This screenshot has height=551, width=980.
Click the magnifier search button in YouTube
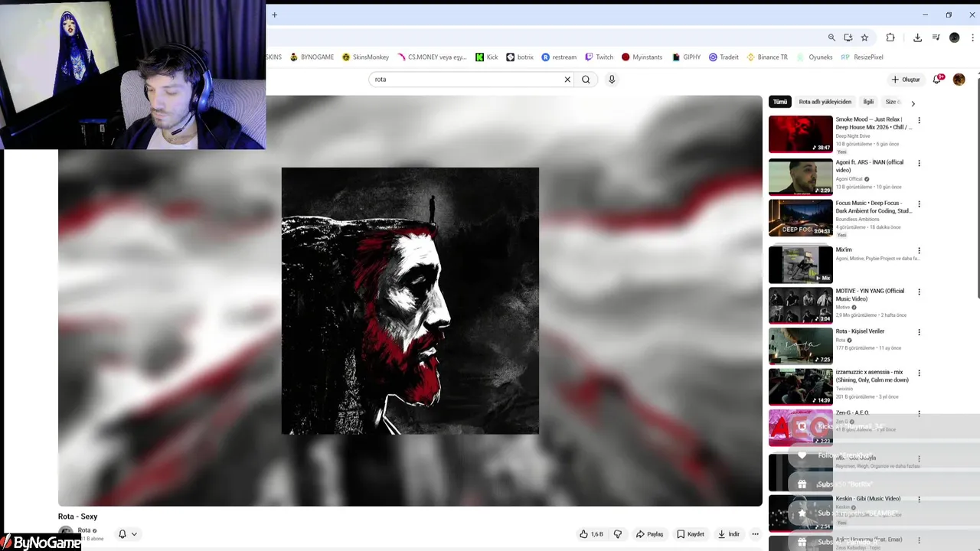click(586, 80)
